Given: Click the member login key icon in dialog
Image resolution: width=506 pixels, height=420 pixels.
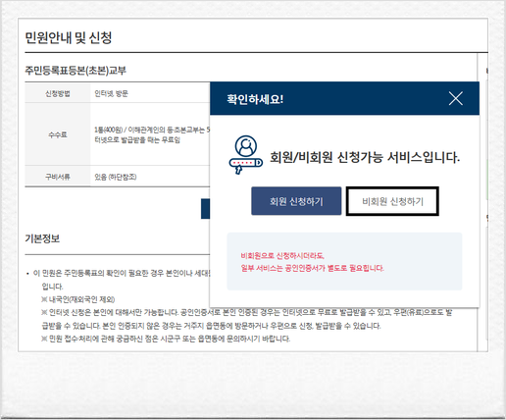Looking at the screenshot, I should coord(245,155).
